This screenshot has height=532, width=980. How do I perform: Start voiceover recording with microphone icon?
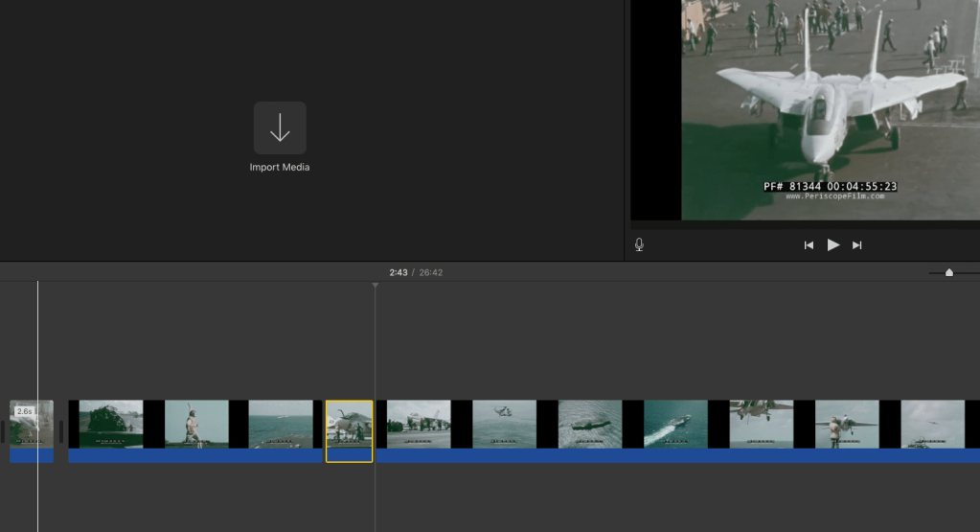[639, 244]
